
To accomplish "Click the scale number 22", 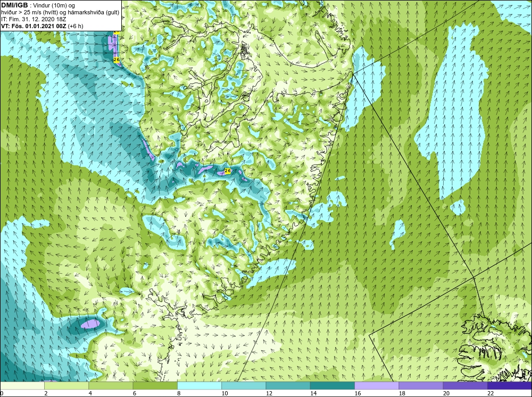I will click(x=491, y=393).
